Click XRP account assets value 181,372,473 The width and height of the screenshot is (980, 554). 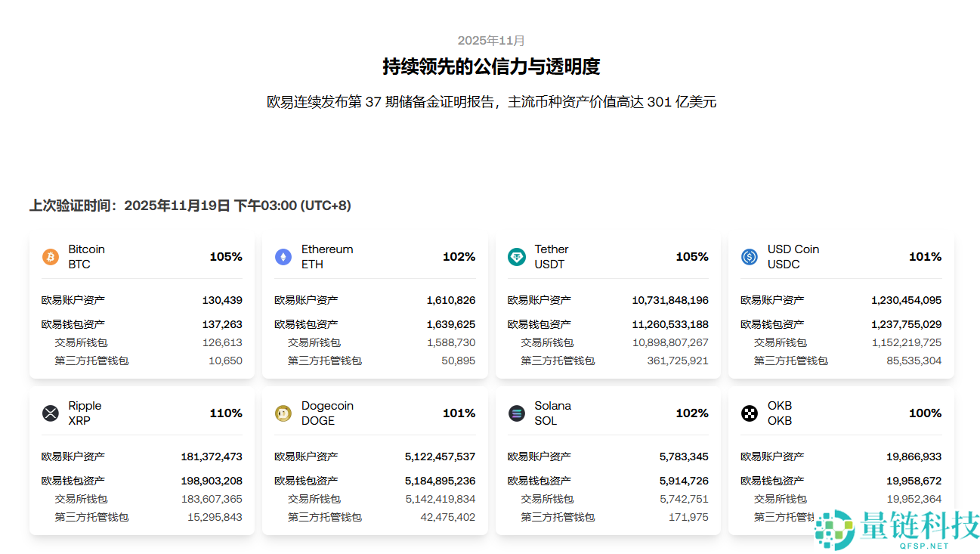212,457
